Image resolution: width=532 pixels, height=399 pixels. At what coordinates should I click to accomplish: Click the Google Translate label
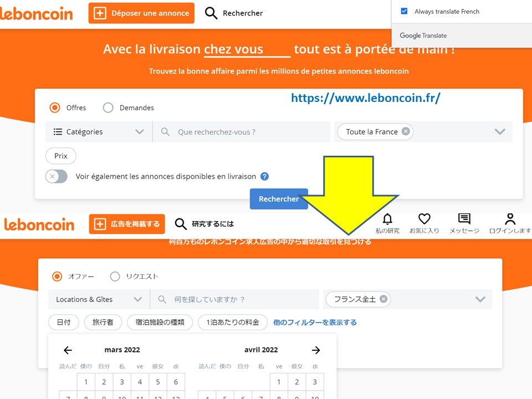point(423,35)
